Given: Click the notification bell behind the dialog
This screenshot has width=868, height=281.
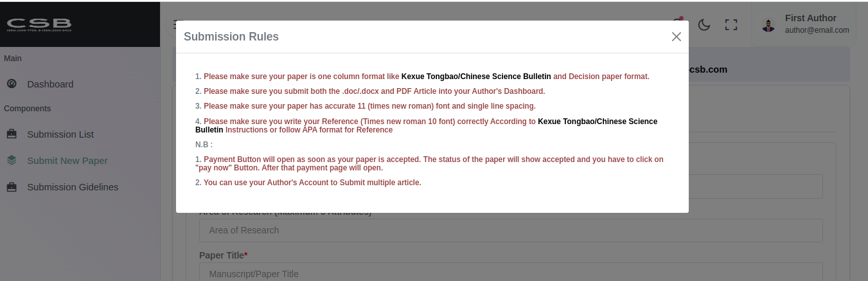Looking at the screenshot, I should [x=678, y=22].
